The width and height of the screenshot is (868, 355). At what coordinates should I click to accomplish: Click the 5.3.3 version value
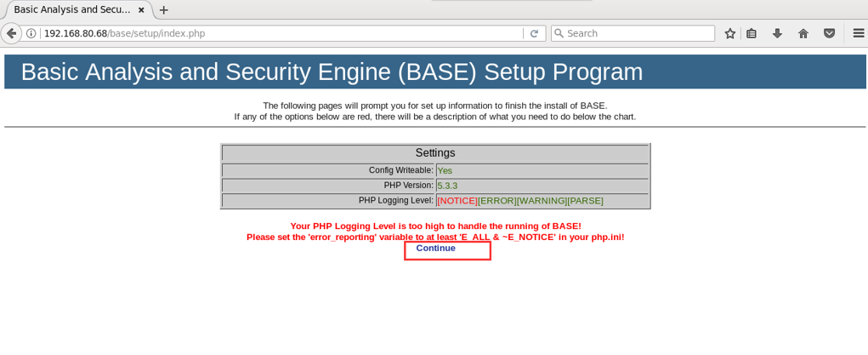pyautogui.click(x=447, y=186)
